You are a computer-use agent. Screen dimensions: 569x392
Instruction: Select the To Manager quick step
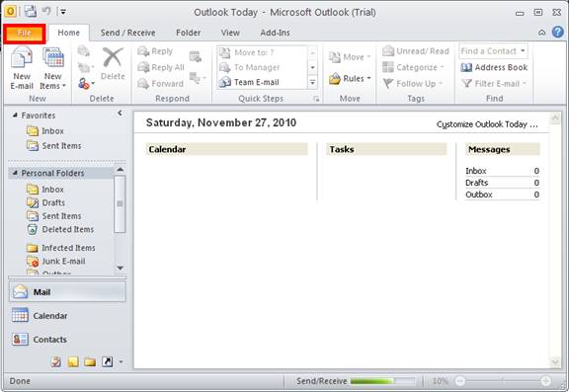262,67
